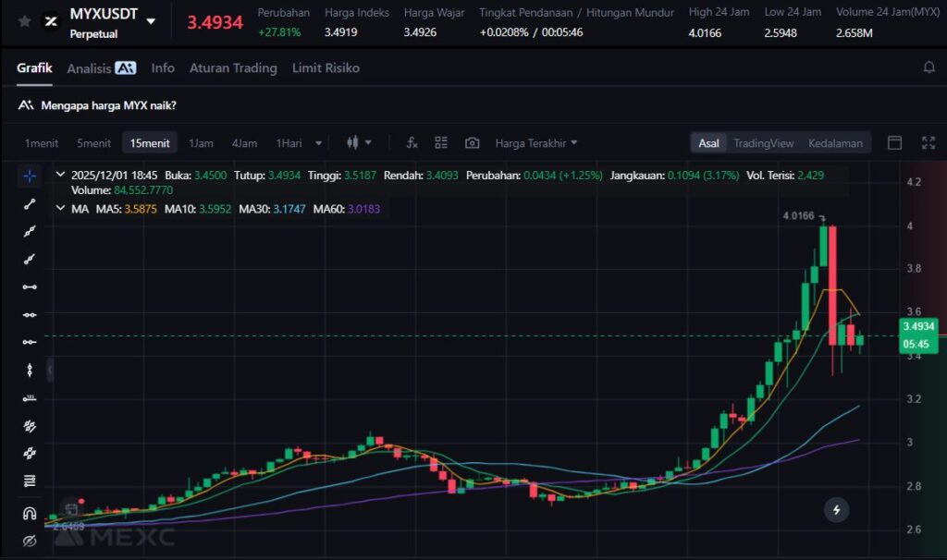Add MYXUSDT to favorites with the star

pyautogui.click(x=25, y=21)
